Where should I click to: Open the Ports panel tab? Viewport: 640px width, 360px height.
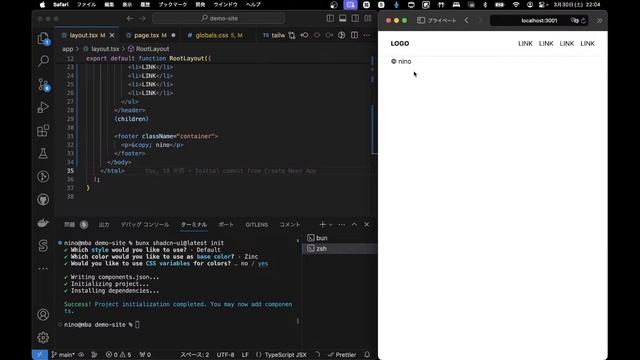point(226,224)
